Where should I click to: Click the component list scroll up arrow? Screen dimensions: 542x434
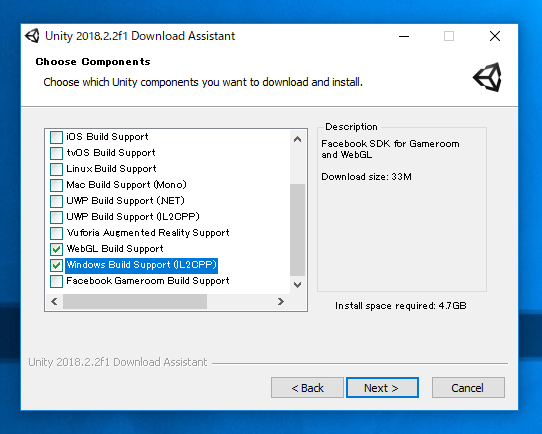click(297, 139)
